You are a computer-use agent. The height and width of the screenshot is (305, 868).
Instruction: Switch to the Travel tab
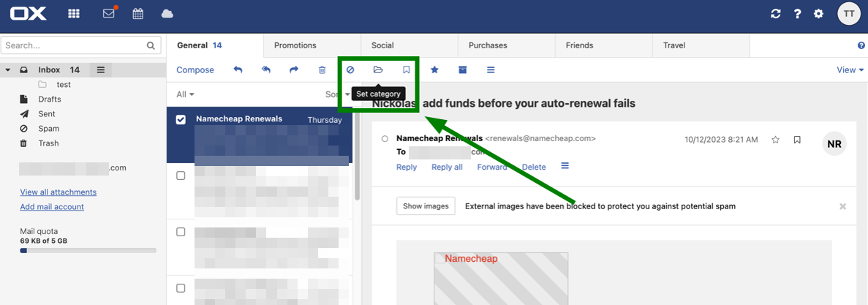701,45
